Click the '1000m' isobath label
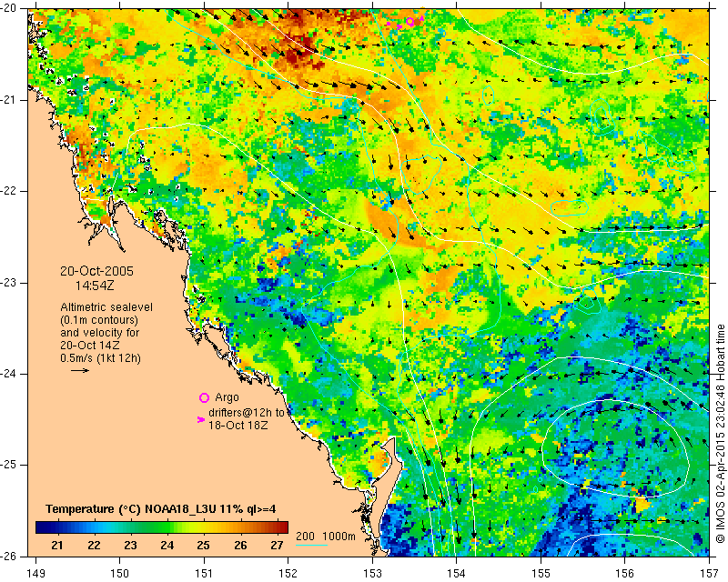 [x=339, y=536]
